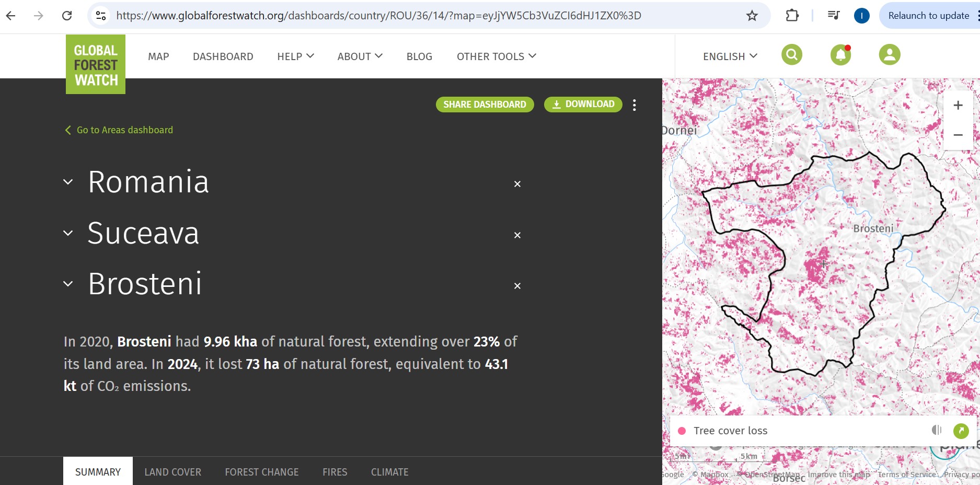
Task: Toggle map layer opacity icon in legend
Action: click(937, 430)
